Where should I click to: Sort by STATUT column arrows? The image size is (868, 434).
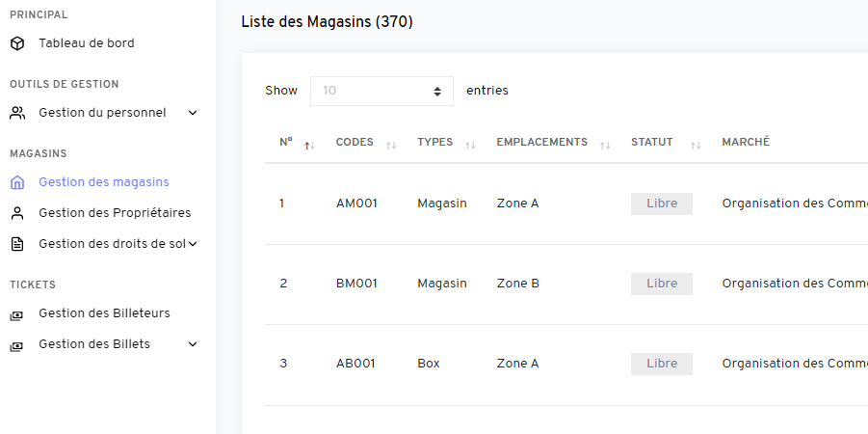point(696,146)
